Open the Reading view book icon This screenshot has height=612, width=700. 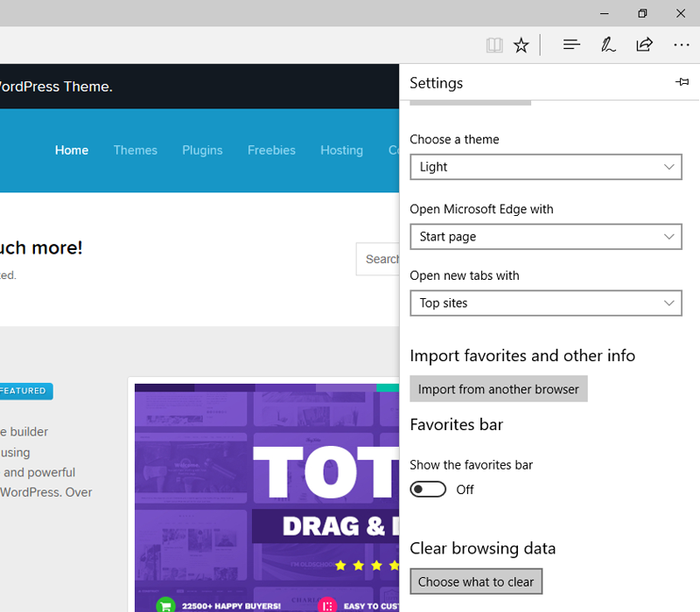coord(494,45)
